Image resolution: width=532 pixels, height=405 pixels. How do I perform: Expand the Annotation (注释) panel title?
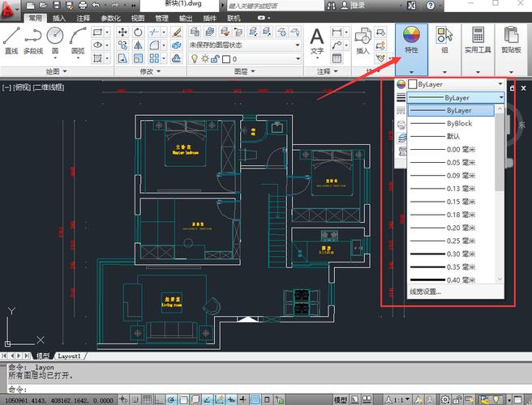click(x=328, y=71)
